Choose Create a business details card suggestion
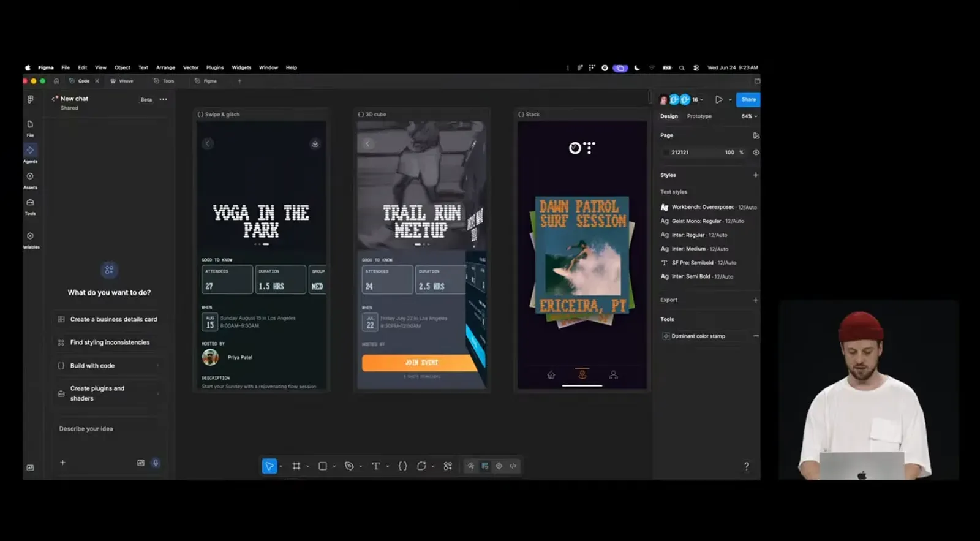 click(x=108, y=319)
